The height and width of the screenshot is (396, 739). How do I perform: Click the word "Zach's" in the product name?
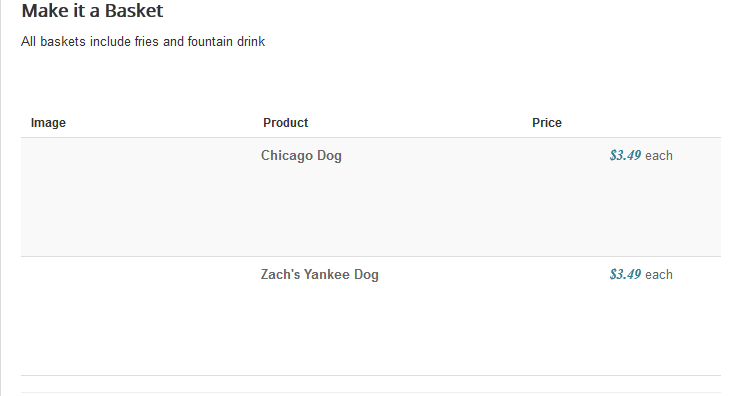(x=280, y=274)
